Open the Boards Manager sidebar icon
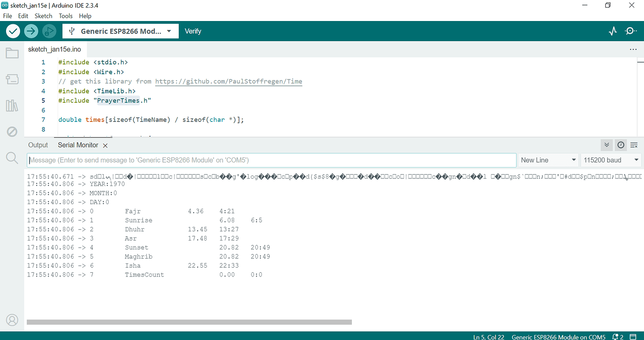The width and height of the screenshot is (644, 340). coord(12,79)
